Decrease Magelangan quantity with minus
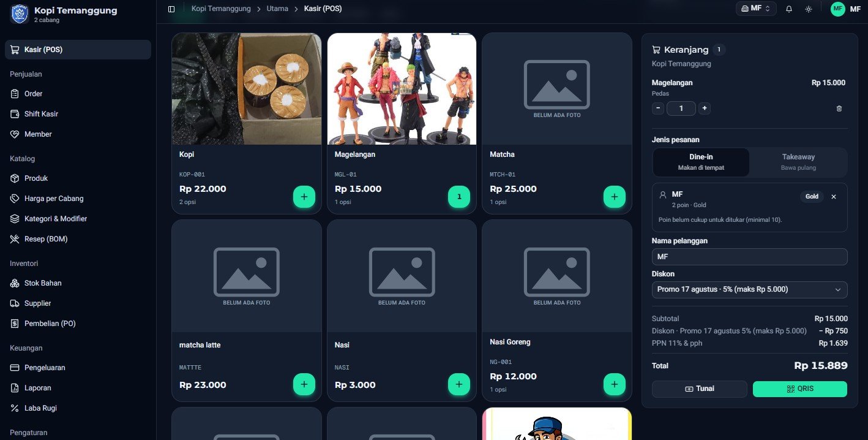 pos(658,108)
